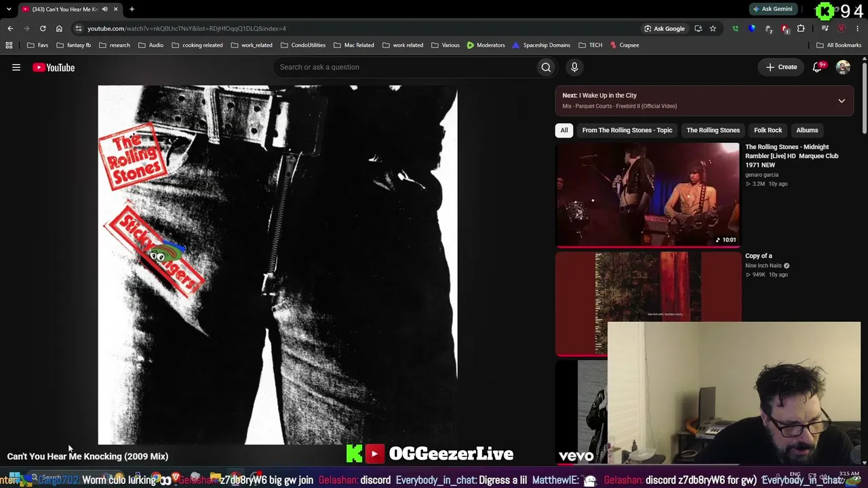Open Chrome media controls
The image size is (868, 488).
click(x=825, y=28)
